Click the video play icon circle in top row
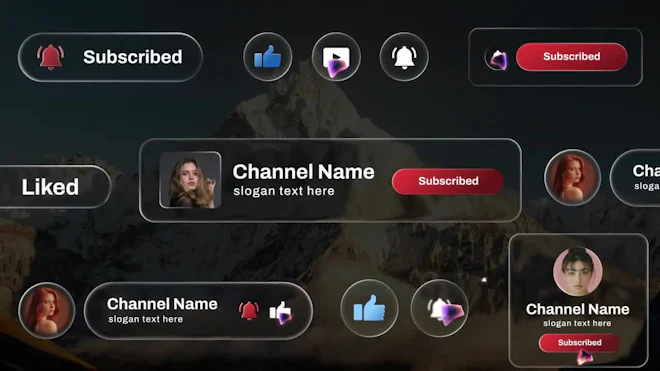Image resolution: width=660 pixels, height=371 pixels. coord(336,57)
